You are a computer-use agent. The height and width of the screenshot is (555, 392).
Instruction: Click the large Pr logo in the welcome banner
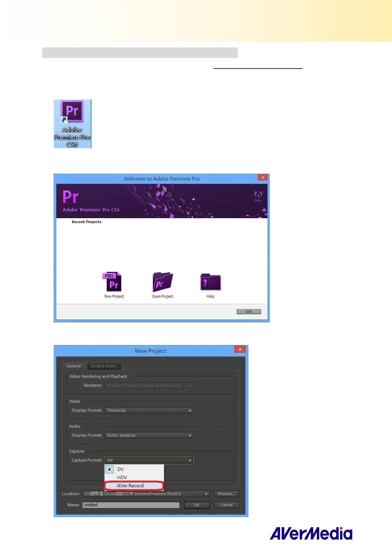(x=71, y=197)
